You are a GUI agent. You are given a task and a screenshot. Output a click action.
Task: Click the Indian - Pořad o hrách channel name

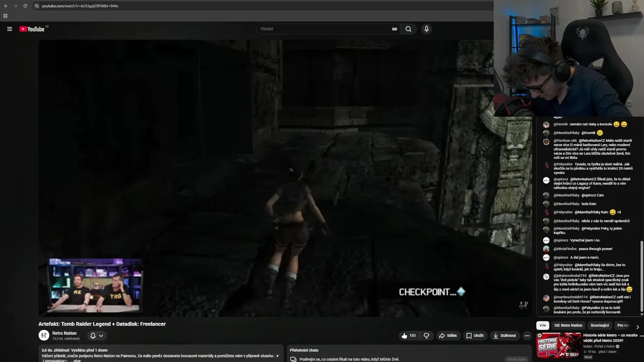pos(600,346)
